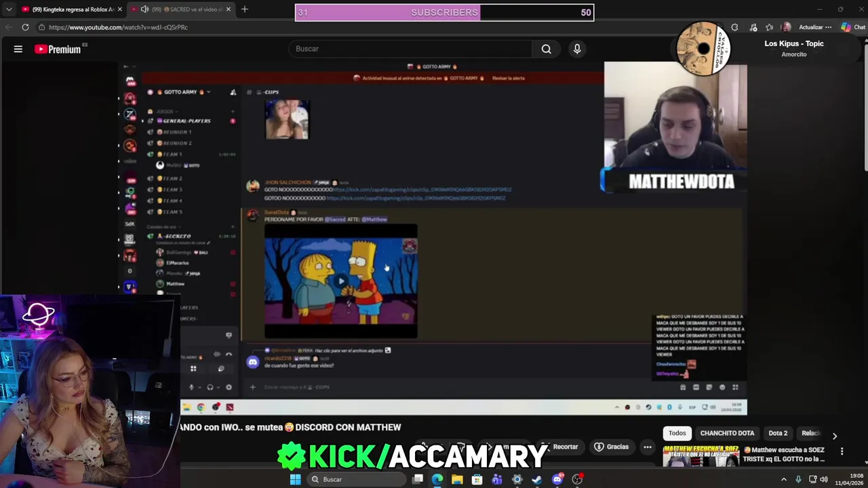Open the browser extensions puzzle icon
The image size is (868, 488).
coord(734,27)
